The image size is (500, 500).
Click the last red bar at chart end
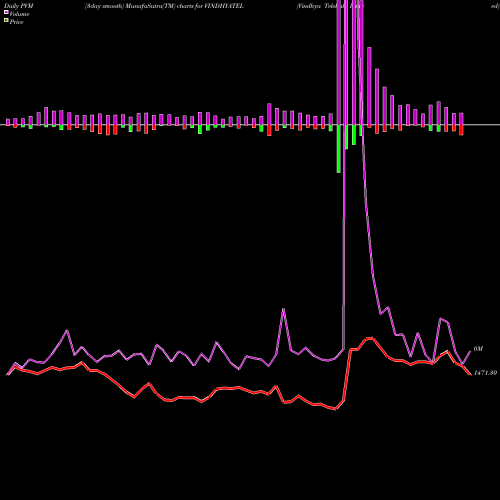click(x=461, y=130)
